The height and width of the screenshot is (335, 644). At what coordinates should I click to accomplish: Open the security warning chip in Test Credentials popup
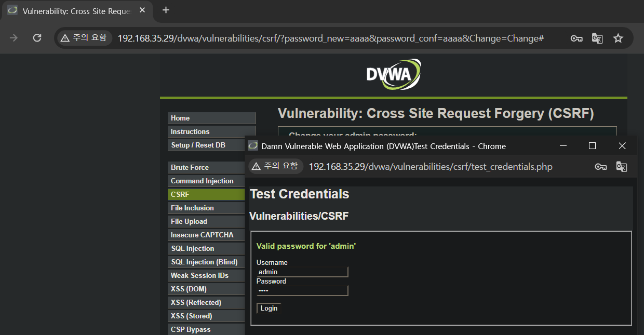275,166
